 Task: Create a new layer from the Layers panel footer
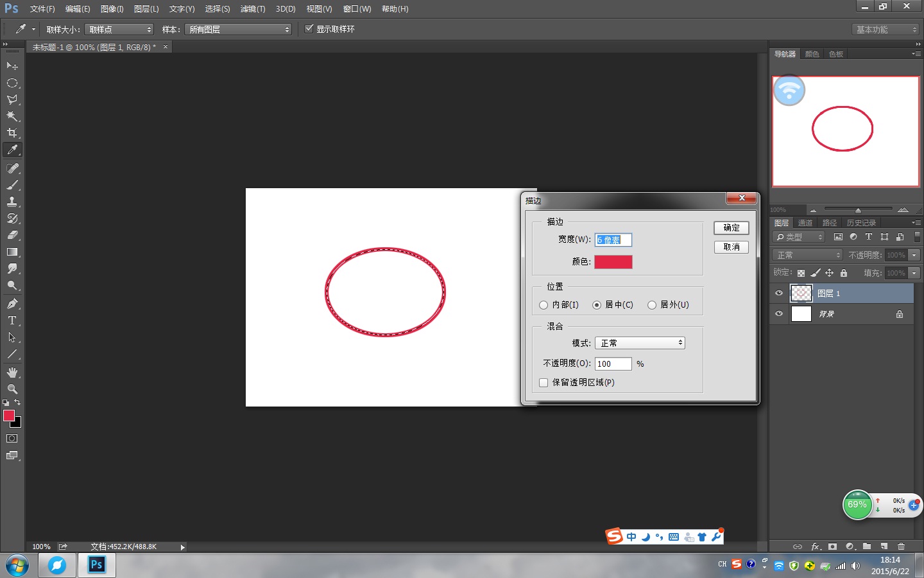pos(884,547)
